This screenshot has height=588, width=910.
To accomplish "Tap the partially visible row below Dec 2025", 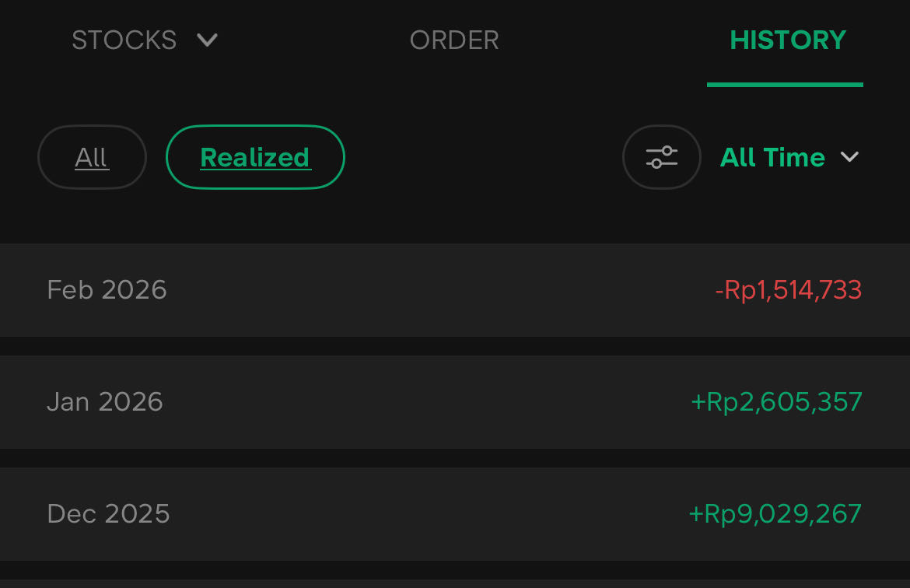I will point(455,583).
